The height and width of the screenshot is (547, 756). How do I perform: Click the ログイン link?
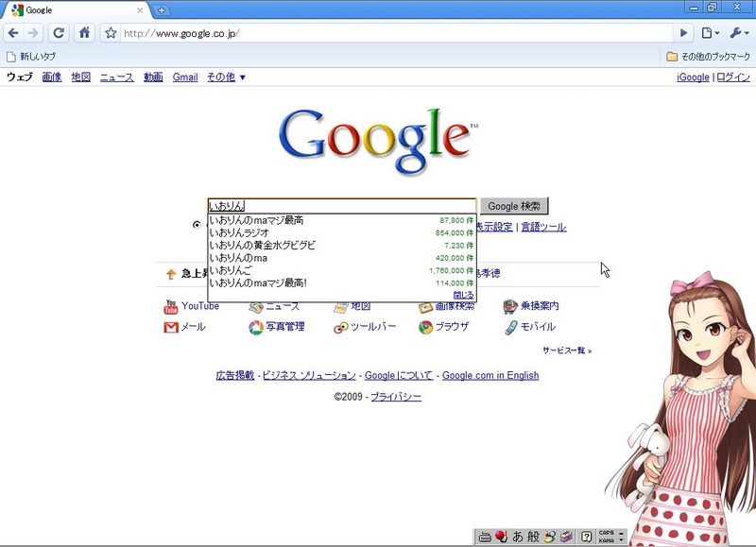pos(733,77)
